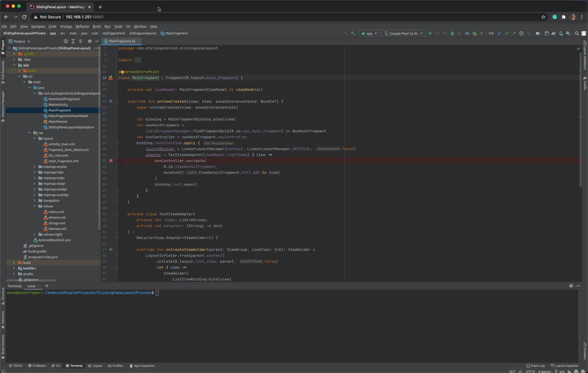This screenshot has height=373, width=588.
Task: Open the Profiler gauge icon in toolbar
Action: (467, 34)
